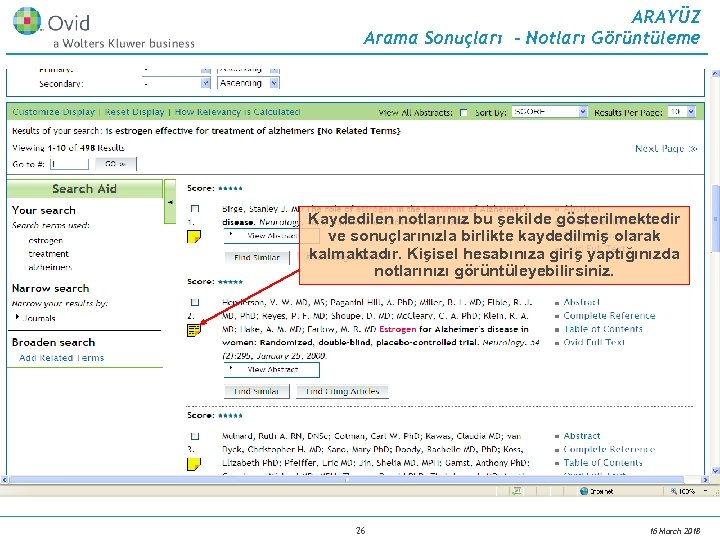Open Ovid Full Text for result 2

click(x=594, y=342)
